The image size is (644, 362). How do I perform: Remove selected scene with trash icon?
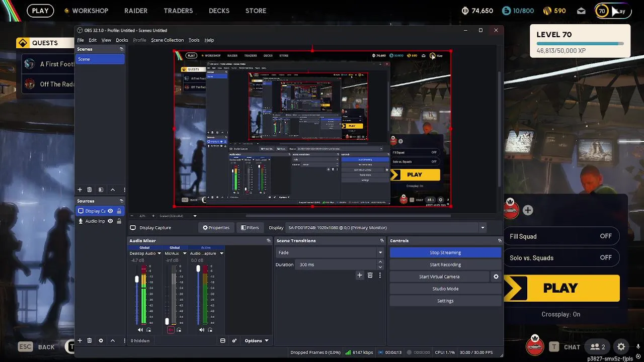click(90, 190)
